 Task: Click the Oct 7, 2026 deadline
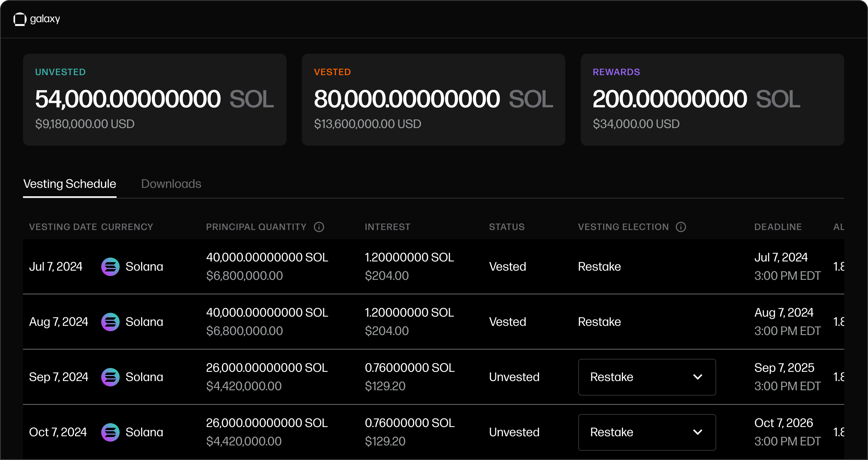point(784,423)
